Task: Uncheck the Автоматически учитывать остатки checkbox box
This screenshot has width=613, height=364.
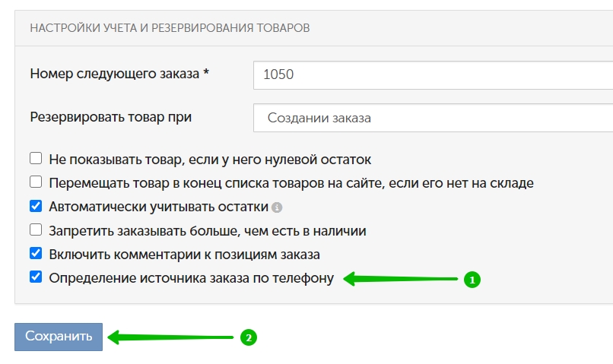Action: coord(36,206)
